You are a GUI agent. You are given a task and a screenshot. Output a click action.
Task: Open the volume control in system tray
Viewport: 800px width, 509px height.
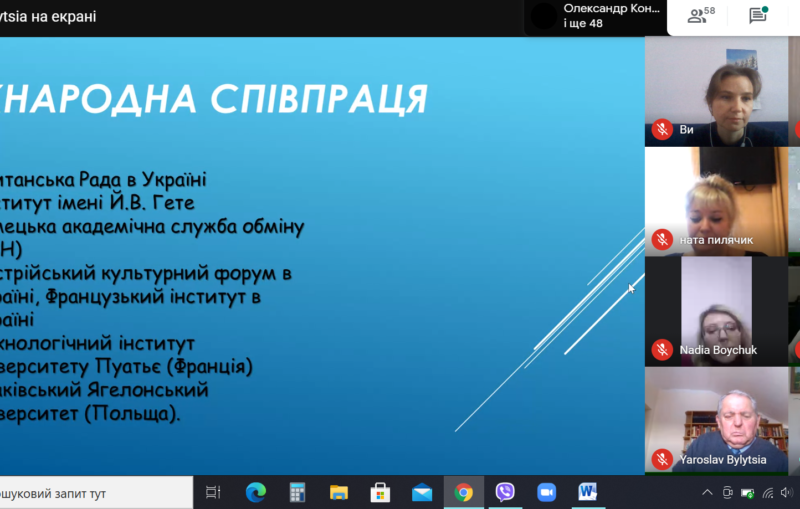[787, 493]
